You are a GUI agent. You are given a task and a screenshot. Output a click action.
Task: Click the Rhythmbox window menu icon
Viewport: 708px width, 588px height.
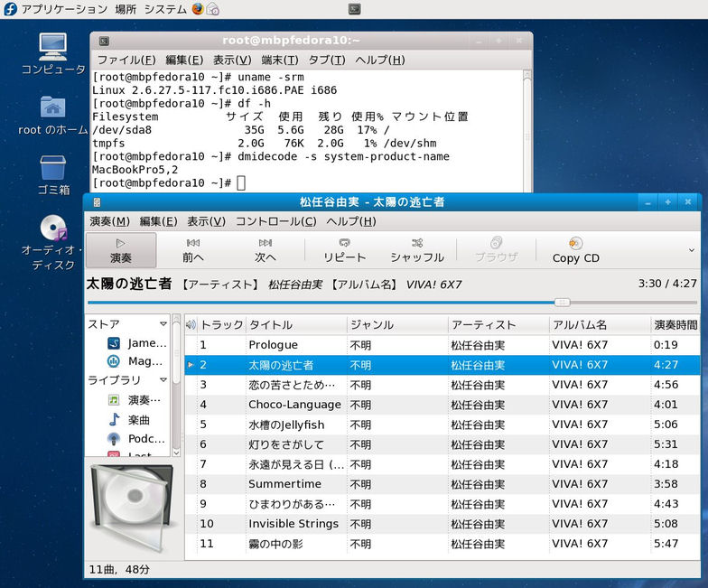pos(98,202)
